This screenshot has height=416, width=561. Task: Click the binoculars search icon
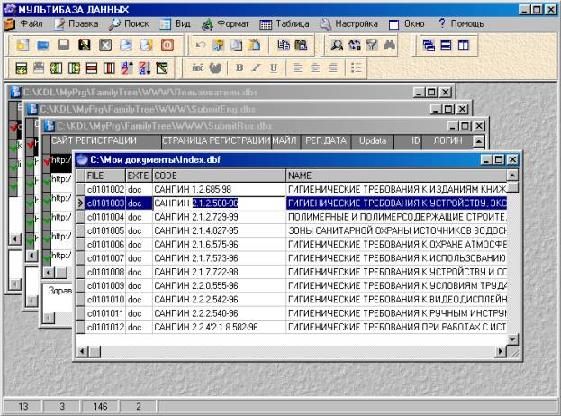pyautogui.click(x=389, y=45)
